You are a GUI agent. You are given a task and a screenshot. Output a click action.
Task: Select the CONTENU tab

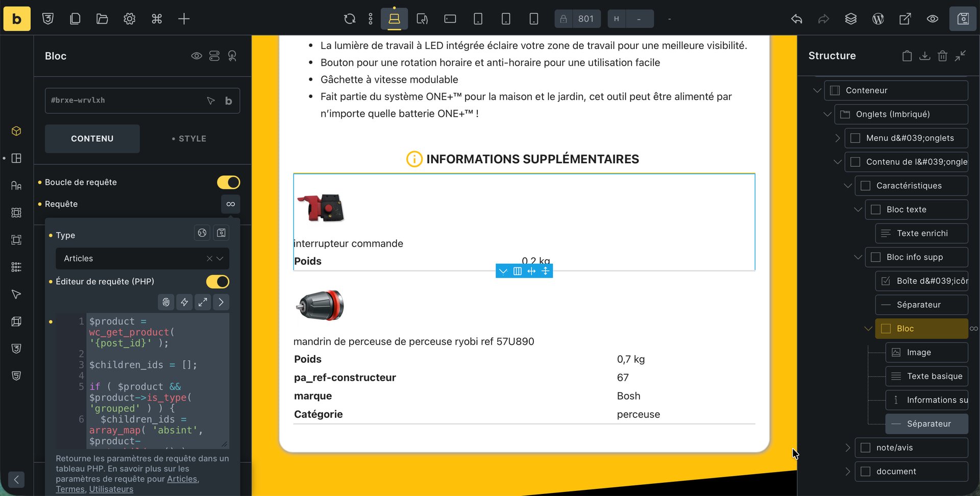pyautogui.click(x=92, y=139)
